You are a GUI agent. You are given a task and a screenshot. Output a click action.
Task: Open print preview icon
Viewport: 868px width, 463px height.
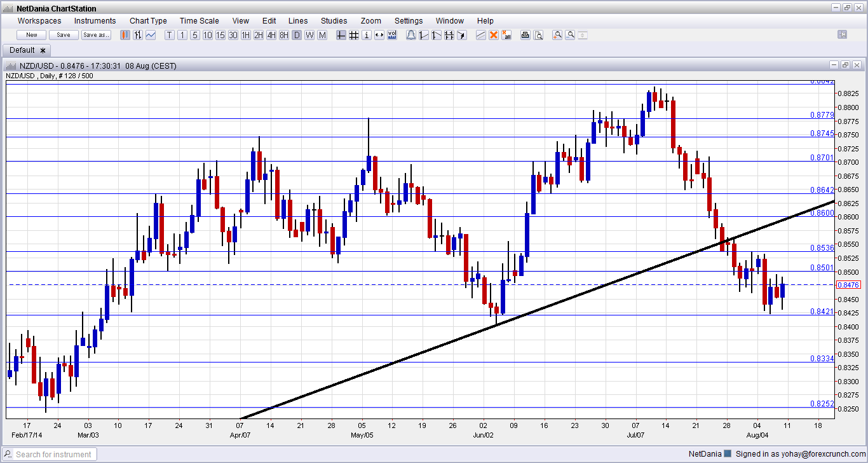[538, 35]
